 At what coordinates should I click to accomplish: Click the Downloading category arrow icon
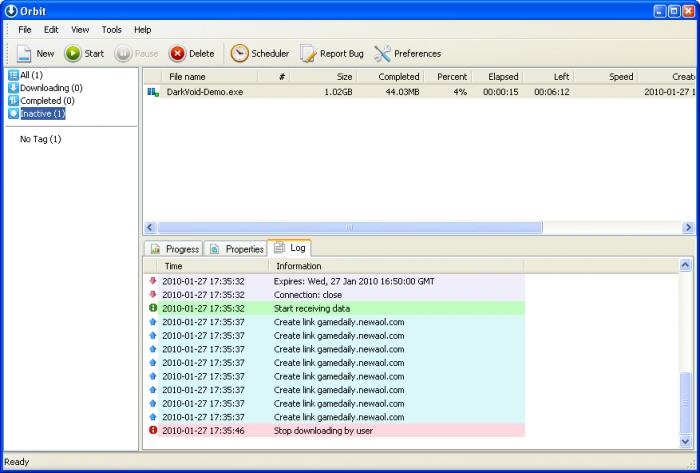coord(13,88)
